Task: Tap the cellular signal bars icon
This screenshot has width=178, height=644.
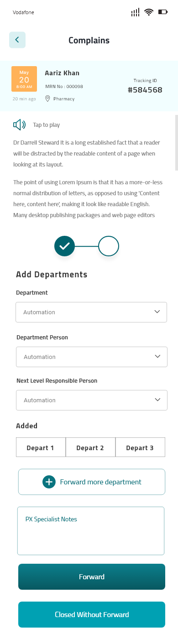Action: coord(135,12)
